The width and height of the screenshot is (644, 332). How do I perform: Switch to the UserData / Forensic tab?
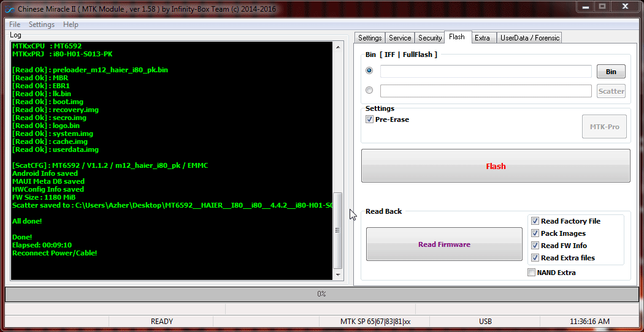(x=529, y=38)
